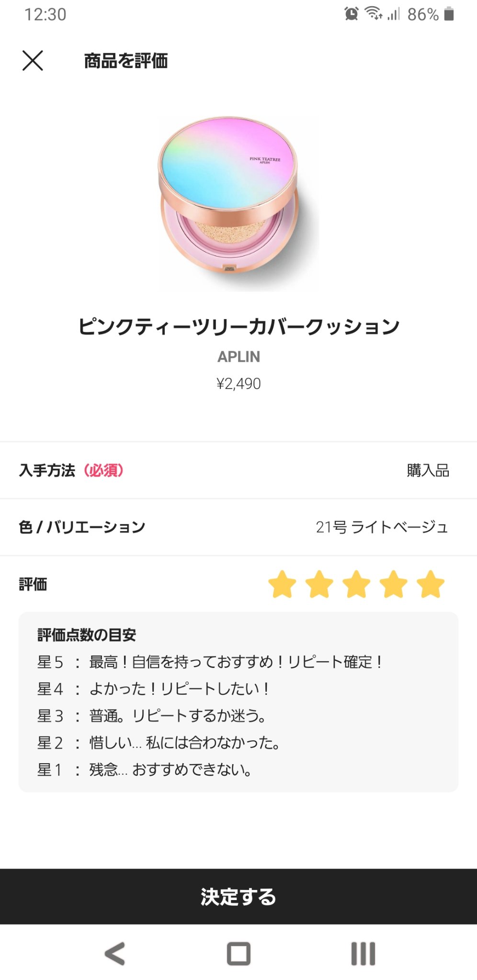Viewport: 477px width, 980px height.
Task: Tap the 評価点数の目安 rating guide box
Action: point(238,702)
